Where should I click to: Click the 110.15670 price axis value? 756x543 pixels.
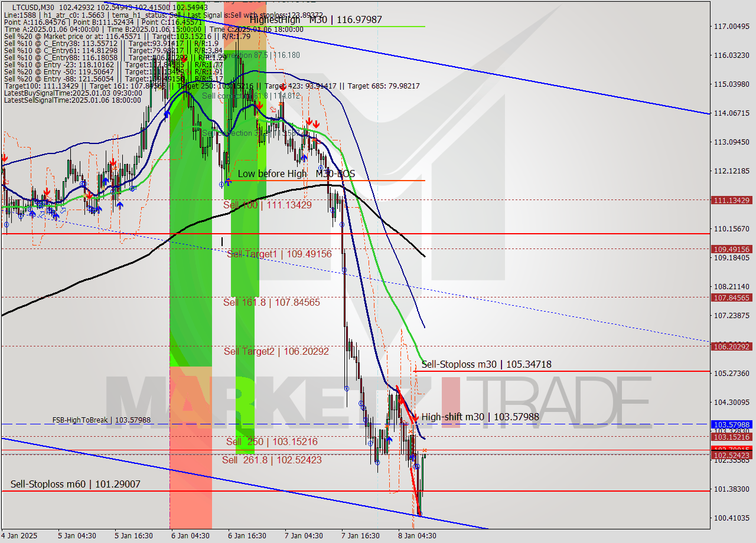[x=732, y=228]
